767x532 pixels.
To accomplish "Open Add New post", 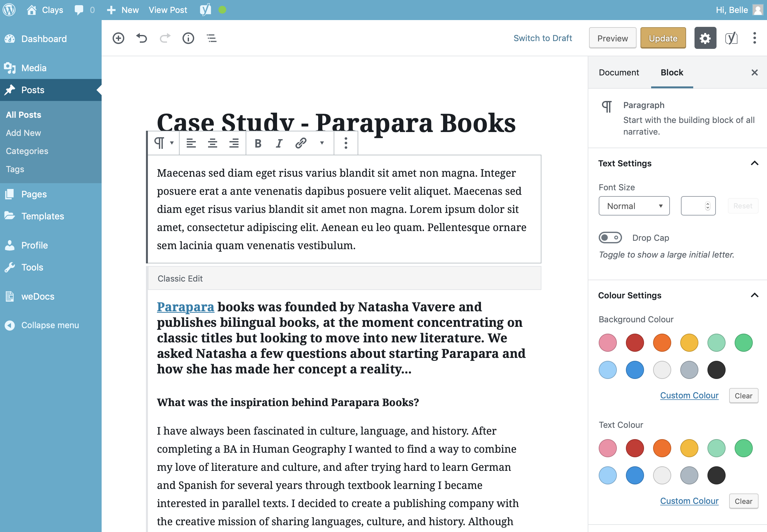I will coord(23,133).
